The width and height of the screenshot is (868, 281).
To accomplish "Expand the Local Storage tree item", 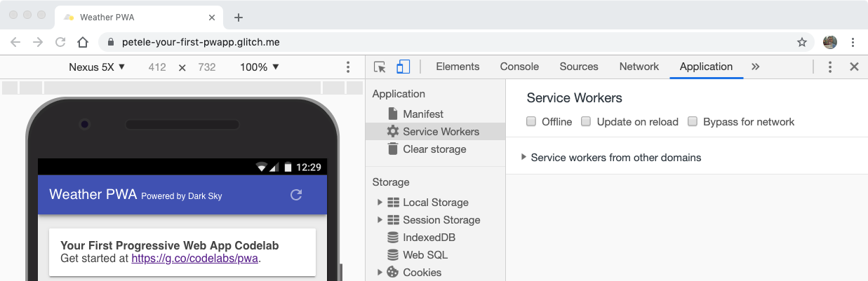I will click(x=380, y=203).
